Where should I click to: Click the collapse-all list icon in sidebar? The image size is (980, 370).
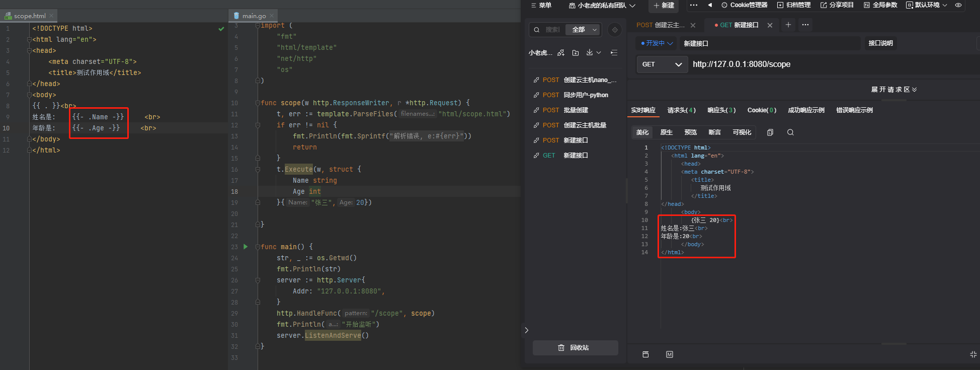pos(614,52)
